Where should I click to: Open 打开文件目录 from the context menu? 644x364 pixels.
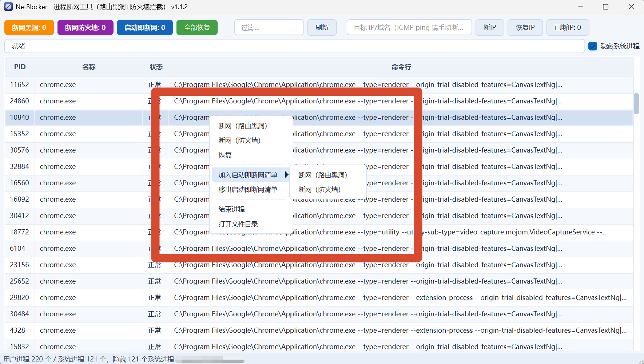point(238,224)
